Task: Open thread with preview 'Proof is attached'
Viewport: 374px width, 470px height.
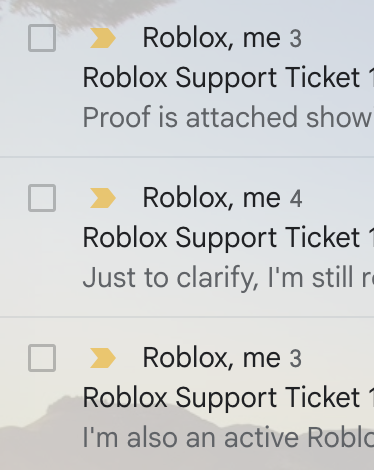Action: [x=187, y=77]
